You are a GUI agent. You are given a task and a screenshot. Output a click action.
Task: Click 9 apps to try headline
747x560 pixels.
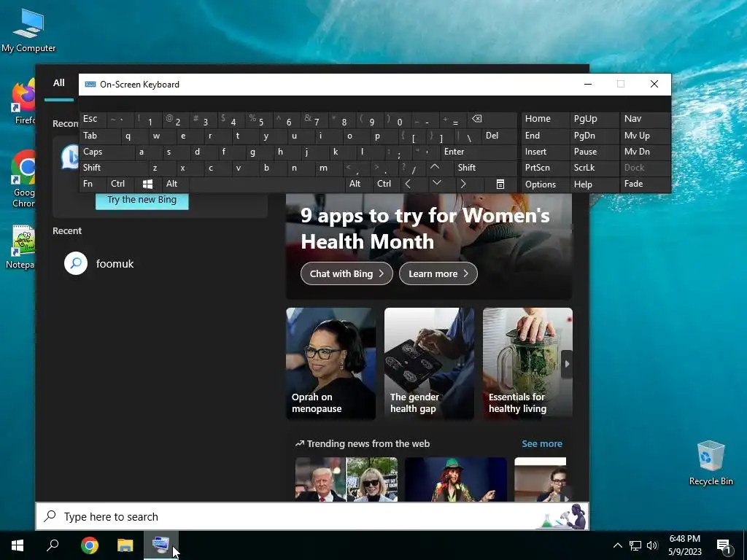pos(425,228)
